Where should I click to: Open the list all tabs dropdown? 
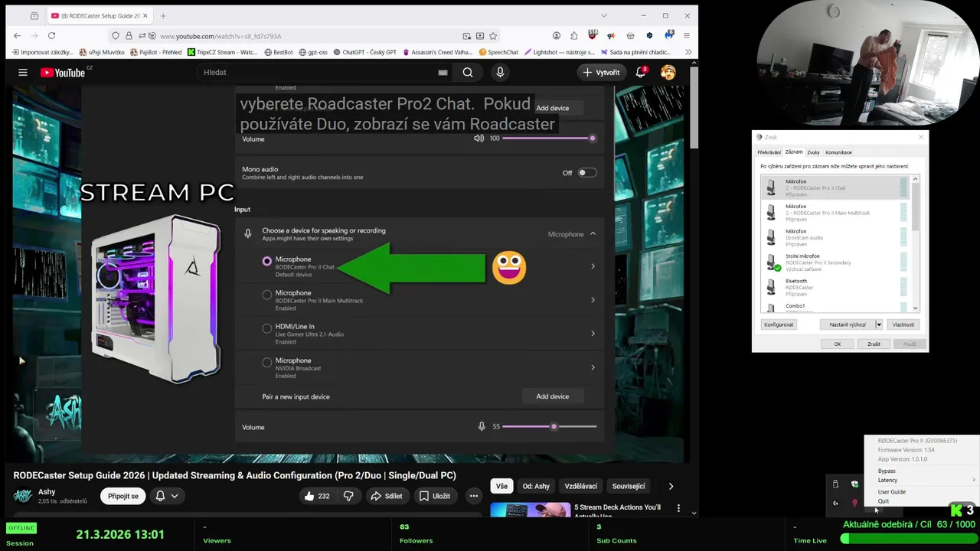click(x=603, y=15)
